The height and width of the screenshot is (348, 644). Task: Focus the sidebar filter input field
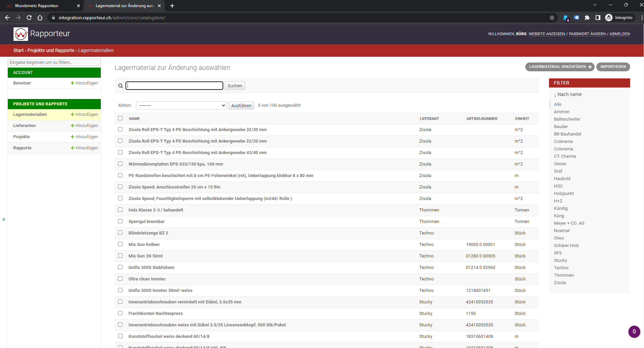(x=54, y=63)
